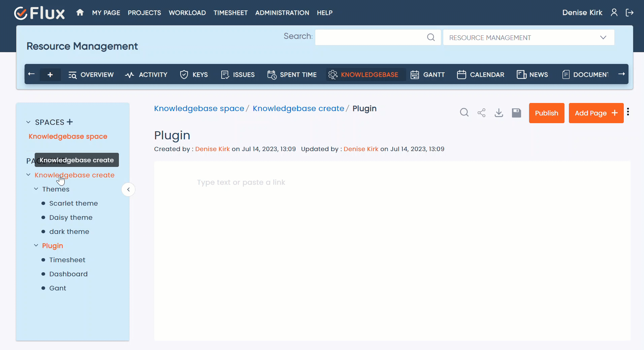
Task: Click the Add Page button
Action: coord(596,113)
